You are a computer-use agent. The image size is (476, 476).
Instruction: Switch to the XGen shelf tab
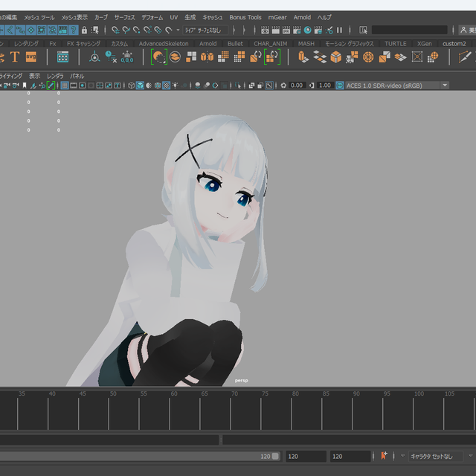[424, 43]
